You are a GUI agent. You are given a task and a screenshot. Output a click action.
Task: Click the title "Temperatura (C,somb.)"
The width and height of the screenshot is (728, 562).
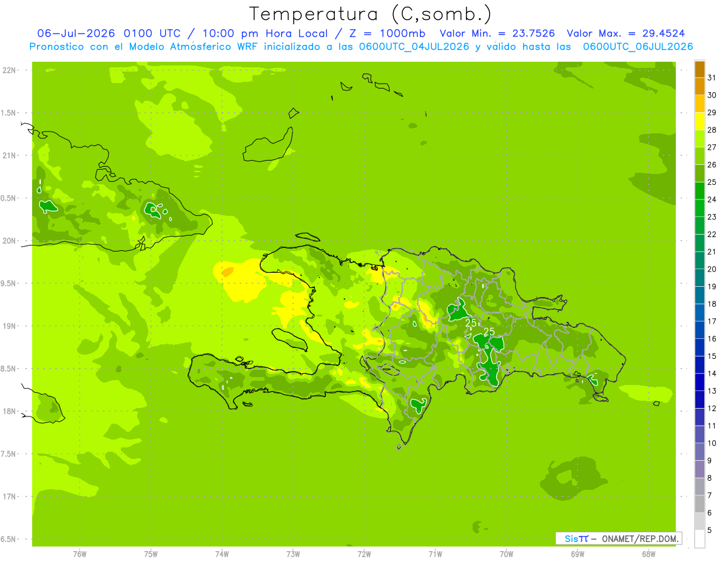tap(370, 14)
